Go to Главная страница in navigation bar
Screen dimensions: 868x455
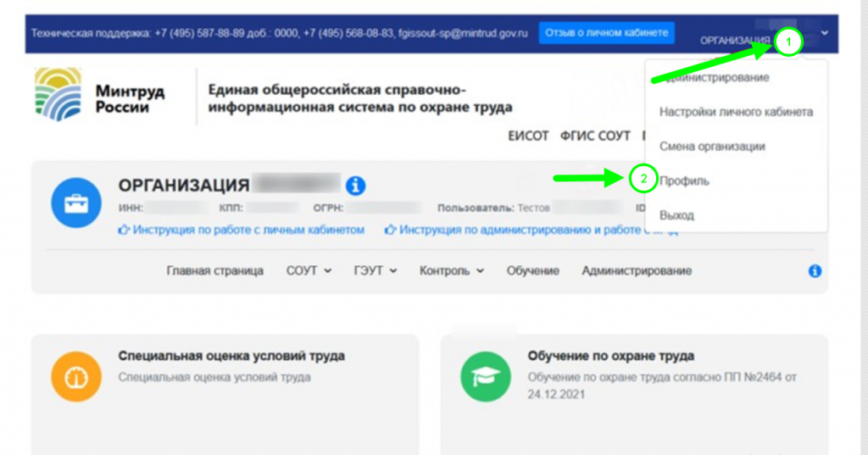coord(214,271)
